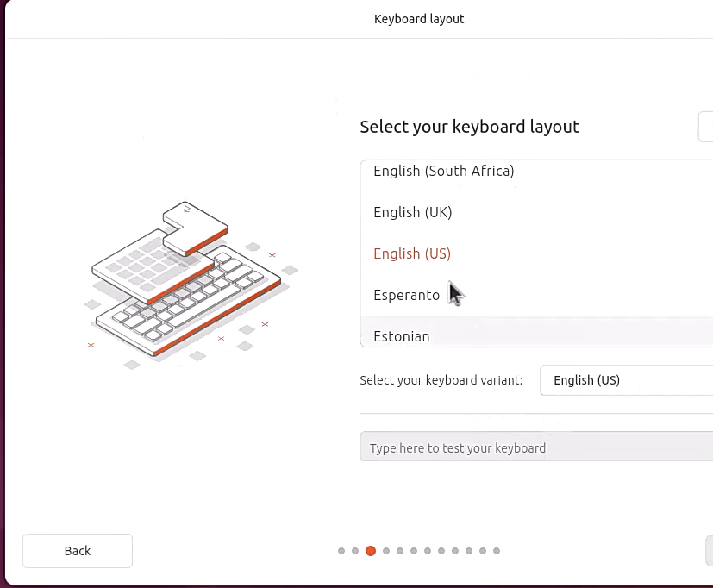
Task: Click the English (US) variant combo box
Action: (625, 380)
